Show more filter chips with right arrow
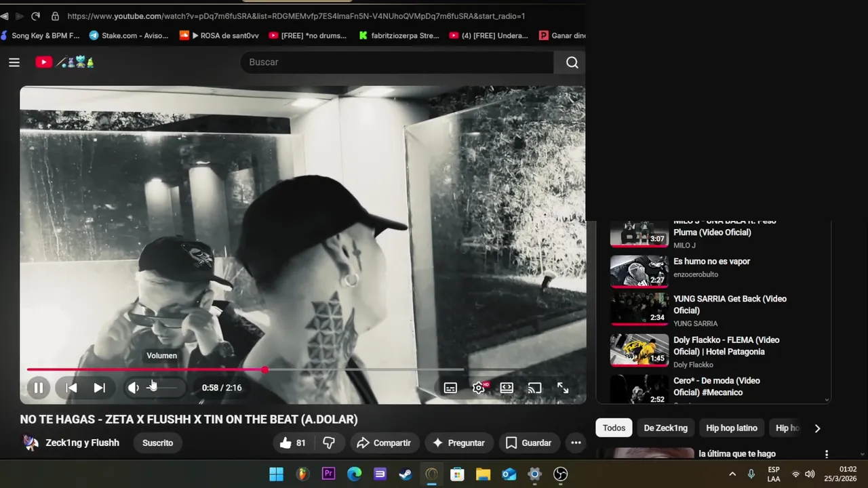Image resolution: width=868 pixels, height=488 pixels. coord(817,428)
